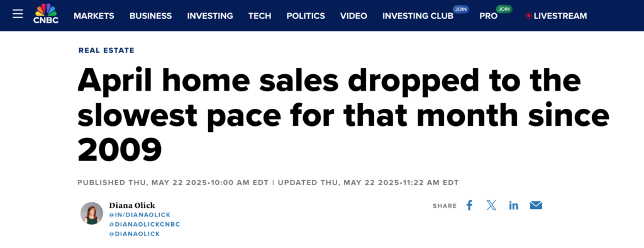
Task: Share article on X
Action: tap(491, 205)
